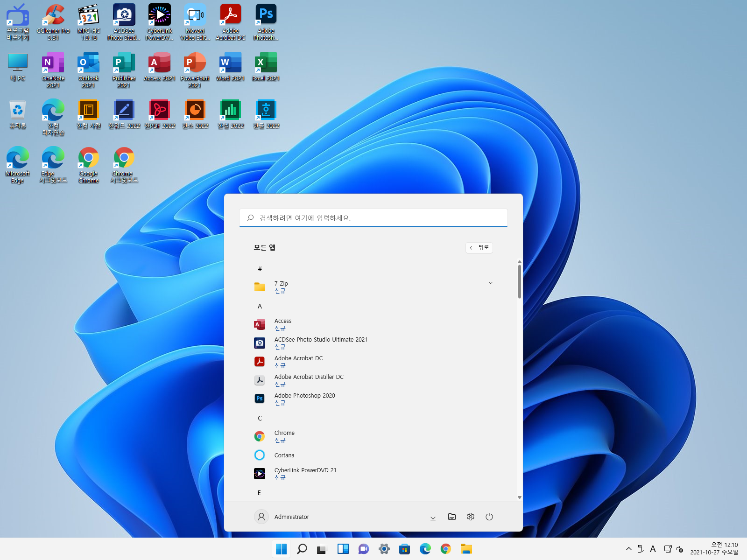Screen dimensions: 747x560
Task: Click the IME language indicator A
Action: point(653,549)
